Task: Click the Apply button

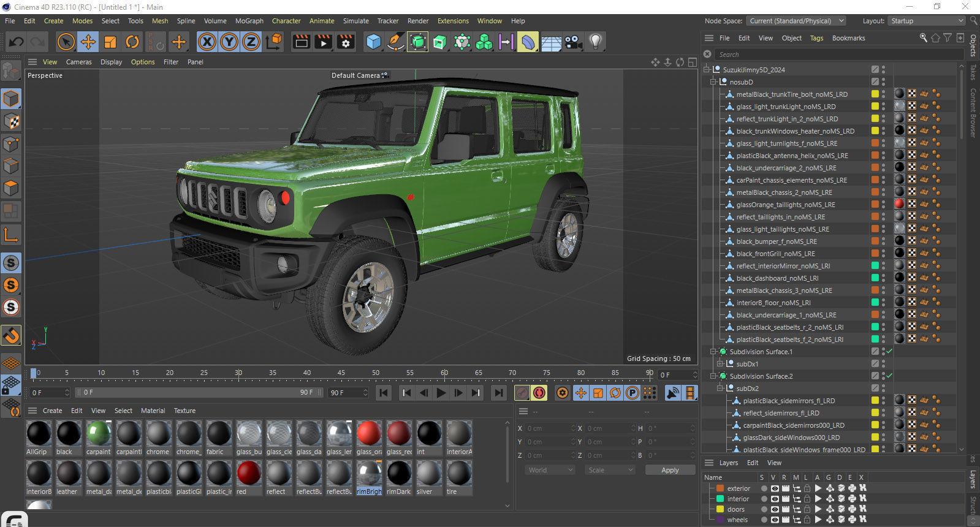Action: (x=670, y=470)
